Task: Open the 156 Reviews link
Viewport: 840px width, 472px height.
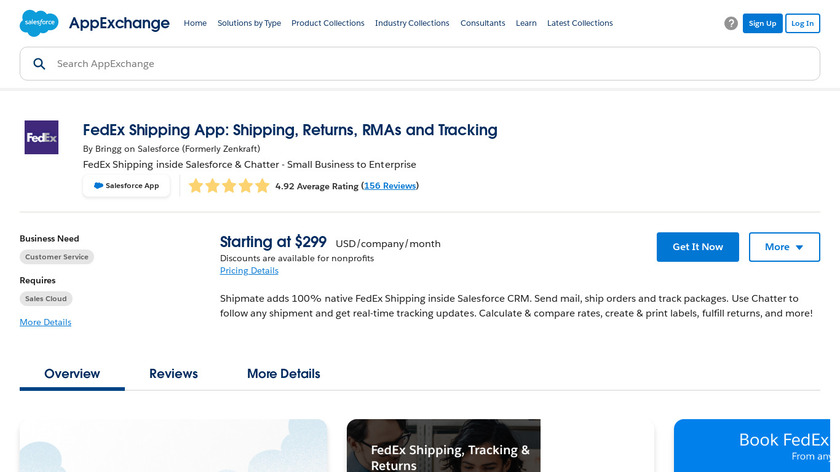Action: 390,186
